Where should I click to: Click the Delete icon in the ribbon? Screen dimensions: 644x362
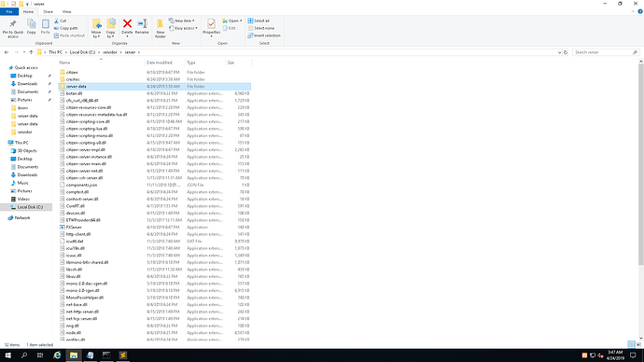point(127,27)
